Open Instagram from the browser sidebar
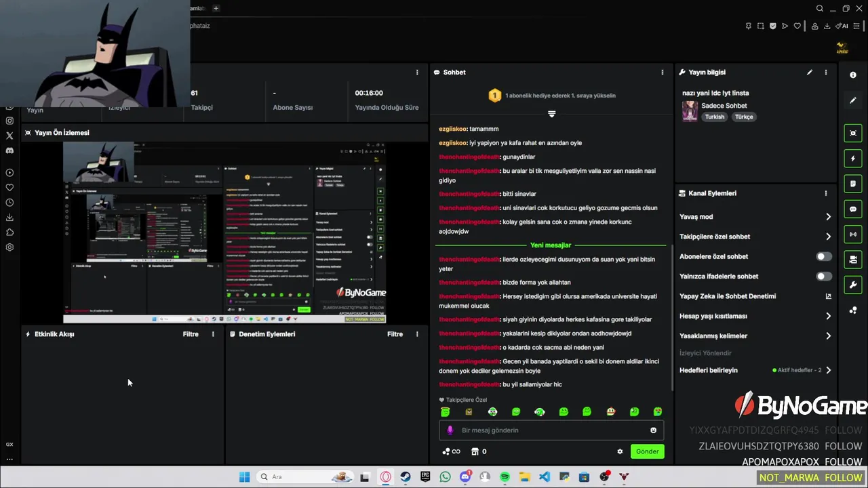868x488 pixels. 9,121
